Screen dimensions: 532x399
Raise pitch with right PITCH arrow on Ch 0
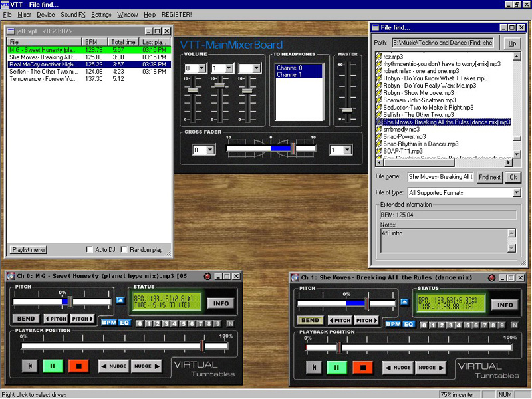tap(82, 319)
